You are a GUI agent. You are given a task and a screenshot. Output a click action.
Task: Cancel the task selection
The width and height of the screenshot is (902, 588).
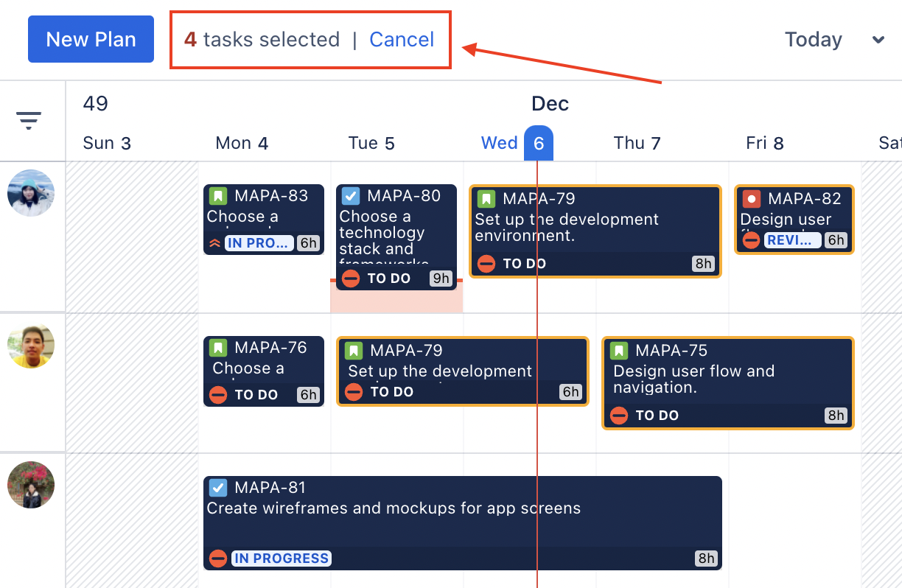point(402,39)
